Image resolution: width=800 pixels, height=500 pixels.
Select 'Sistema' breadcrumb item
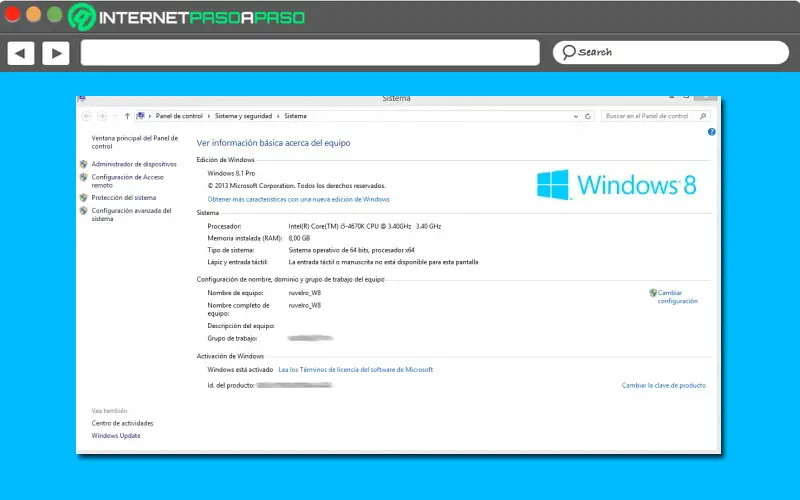[295, 116]
